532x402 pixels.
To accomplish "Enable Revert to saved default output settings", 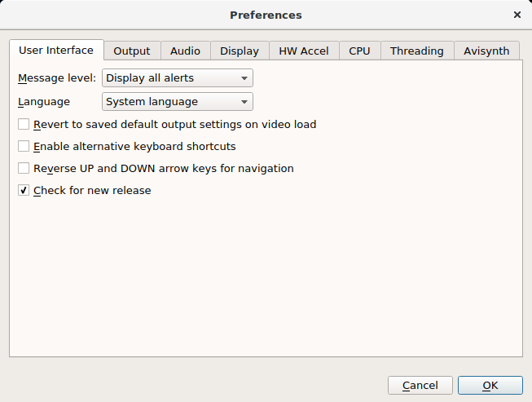I will [24, 125].
